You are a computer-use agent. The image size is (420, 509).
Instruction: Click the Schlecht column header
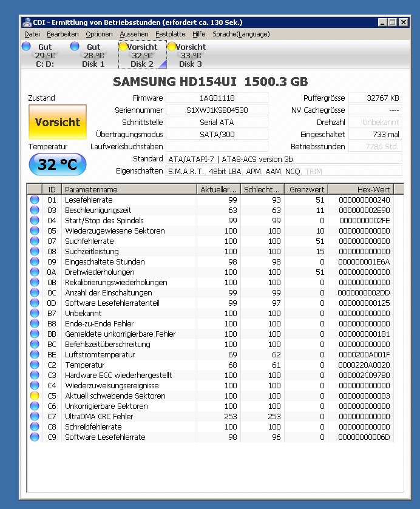[x=262, y=189]
